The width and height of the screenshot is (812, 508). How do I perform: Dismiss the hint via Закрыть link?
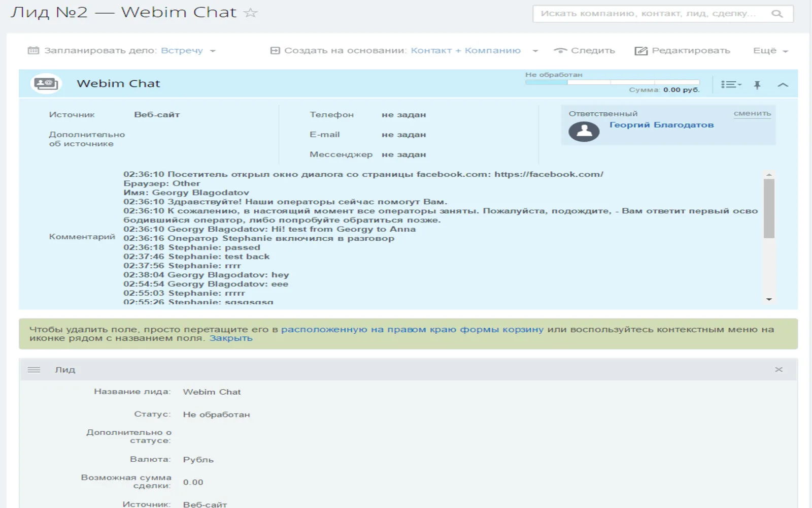(231, 338)
